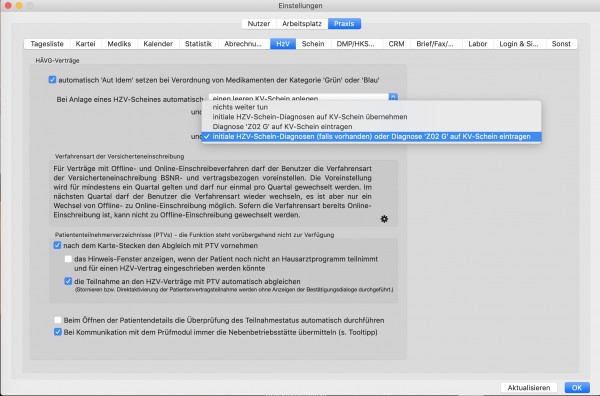The image size is (600, 396).
Task: Confirm settings with OK button
Action: click(577, 388)
